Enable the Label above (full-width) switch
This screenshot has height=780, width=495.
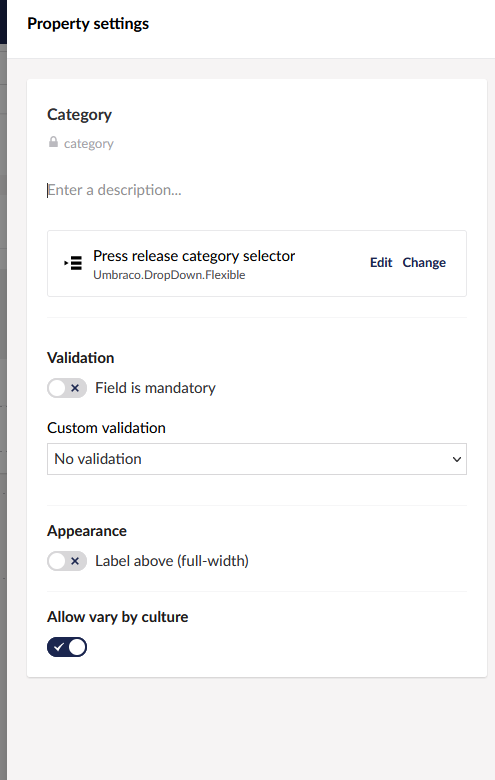point(67,561)
